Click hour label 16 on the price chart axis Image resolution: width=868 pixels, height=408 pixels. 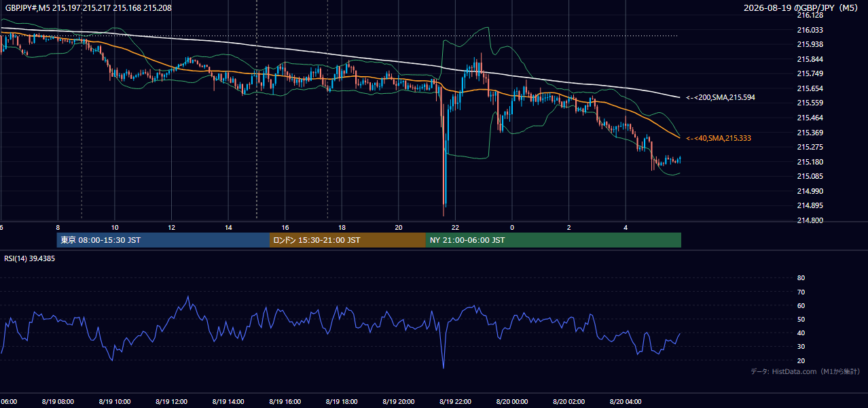[x=285, y=227]
